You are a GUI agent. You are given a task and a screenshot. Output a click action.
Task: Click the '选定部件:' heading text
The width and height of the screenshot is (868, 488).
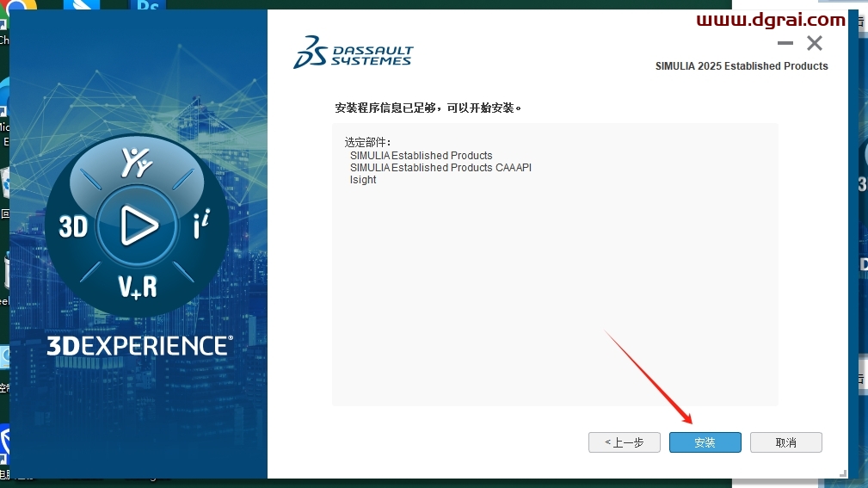pyautogui.click(x=367, y=142)
